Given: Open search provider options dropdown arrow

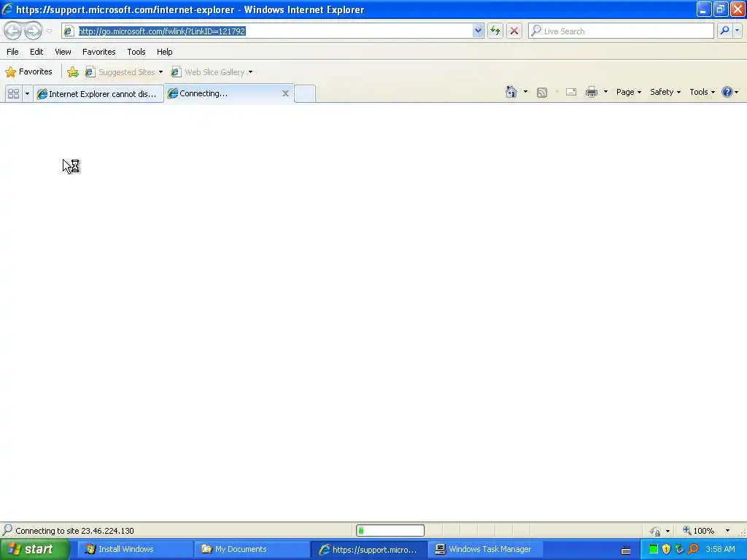Looking at the screenshot, I should tap(737, 31).
